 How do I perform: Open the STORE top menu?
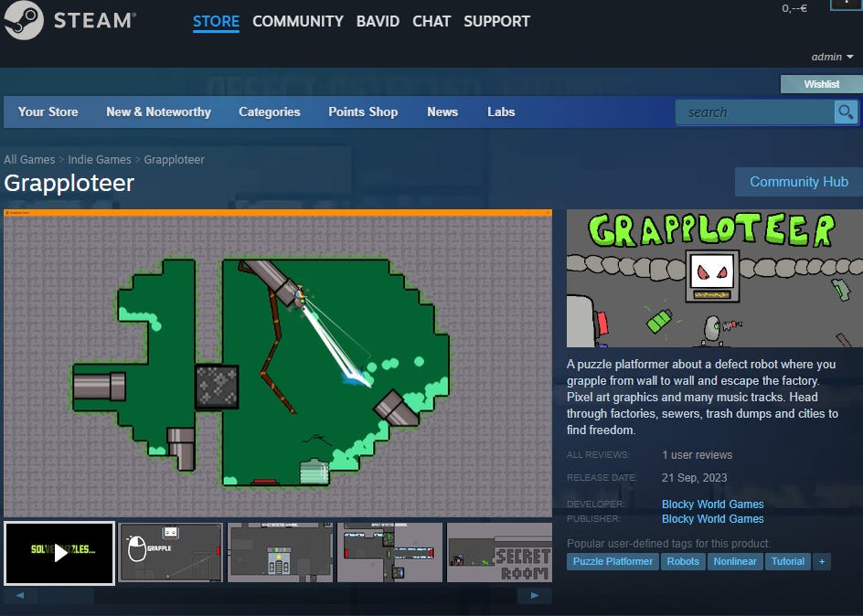pyautogui.click(x=216, y=21)
